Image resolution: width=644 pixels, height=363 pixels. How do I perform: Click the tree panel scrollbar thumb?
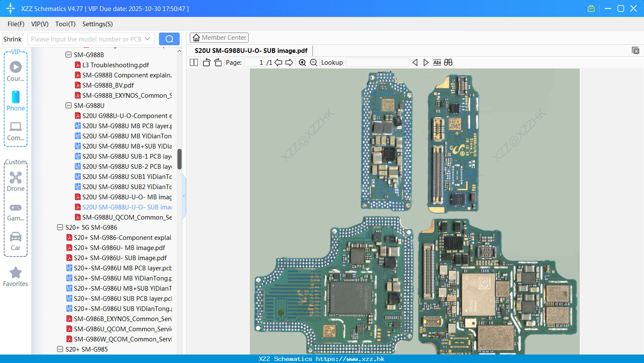pyautogui.click(x=179, y=159)
